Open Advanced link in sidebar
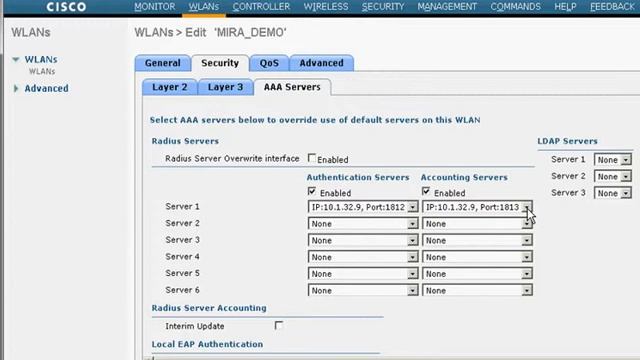The width and height of the screenshot is (640, 360). tap(47, 88)
